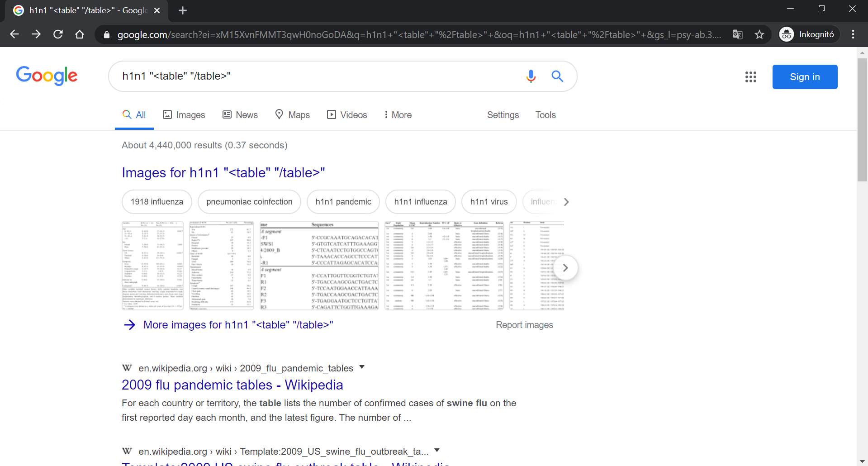The width and height of the screenshot is (868, 466).
Task: Switch to the Videos tab
Action: coord(347,115)
